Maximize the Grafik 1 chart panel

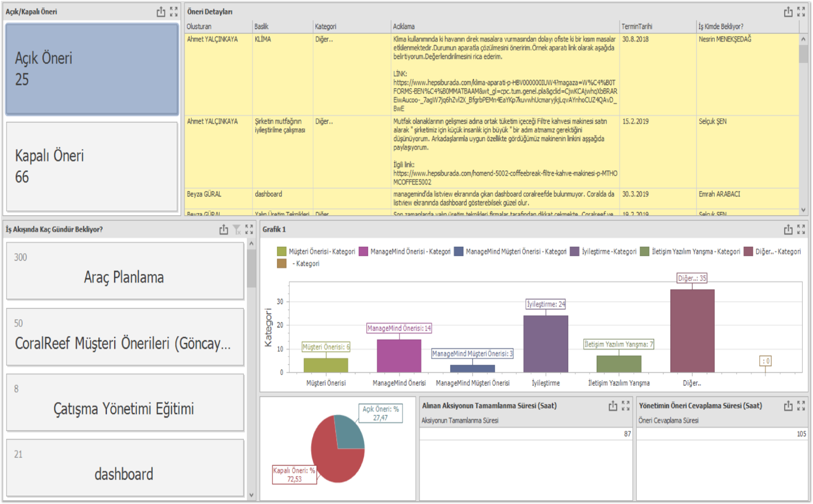(801, 230)
